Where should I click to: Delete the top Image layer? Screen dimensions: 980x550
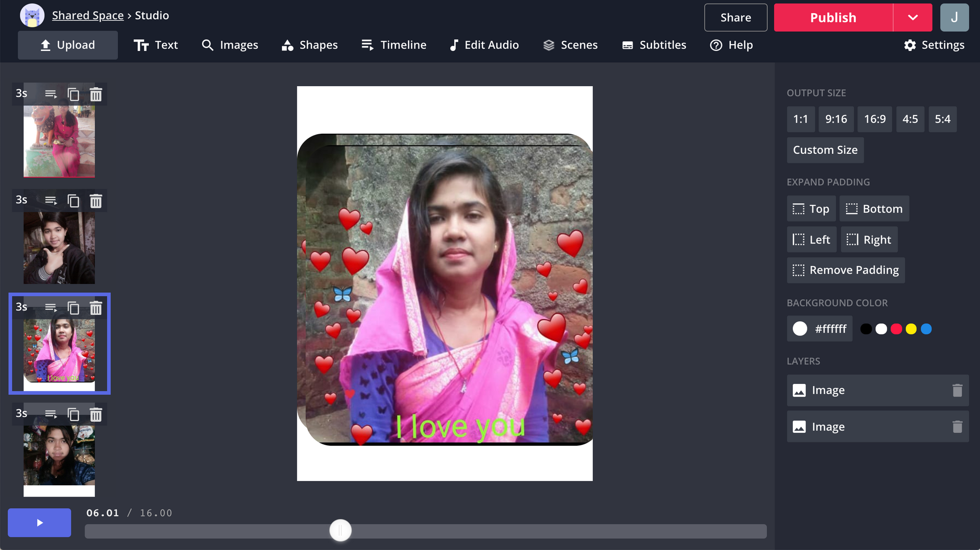[x=957, y=390]
